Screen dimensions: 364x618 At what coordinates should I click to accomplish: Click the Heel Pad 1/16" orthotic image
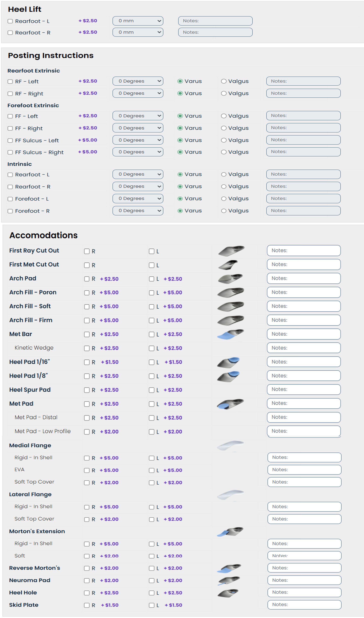click(228, 362)
